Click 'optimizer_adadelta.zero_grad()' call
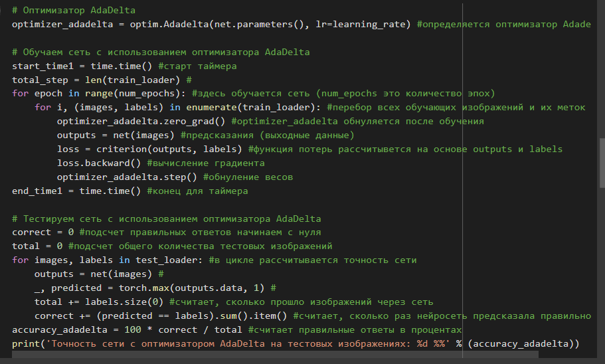The width and height of the screenshot is (605, 364). (x=141, y=121)
